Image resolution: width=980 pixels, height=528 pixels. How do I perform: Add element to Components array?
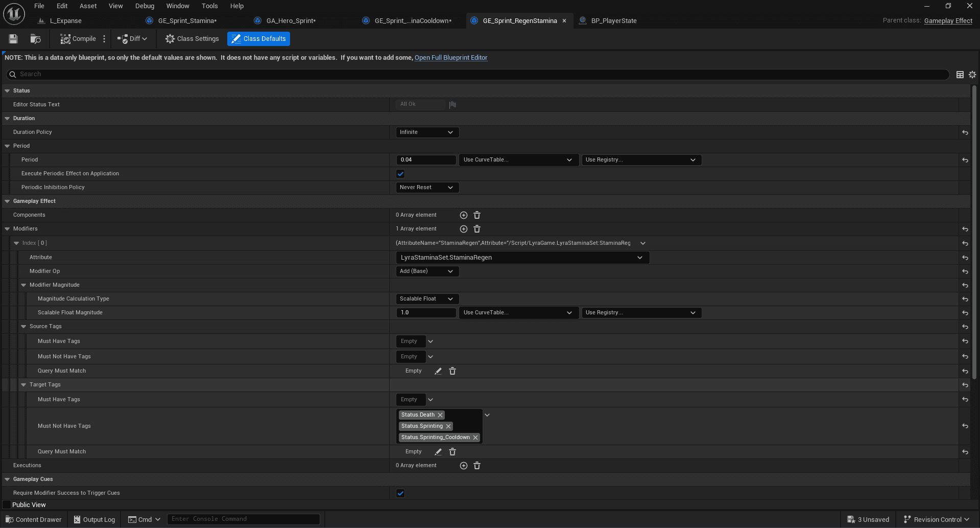pyautogui.click(x=464, y=215)
